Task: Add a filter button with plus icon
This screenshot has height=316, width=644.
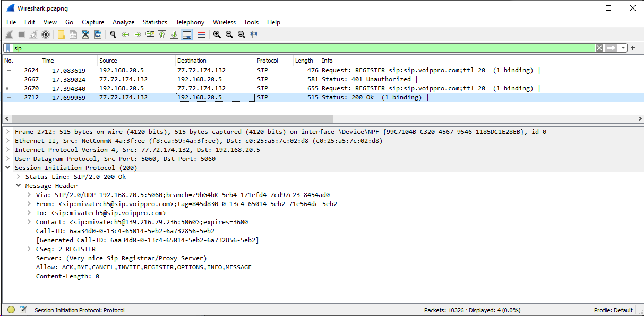Action: click(633, 48)
